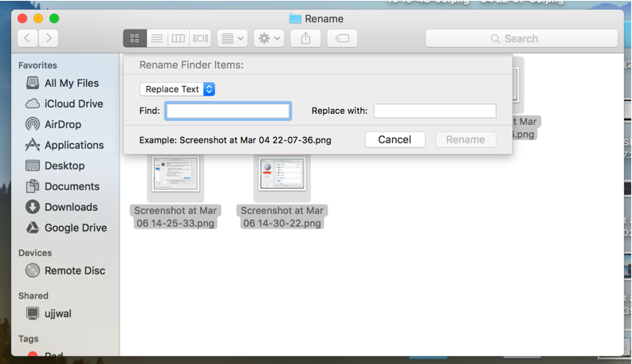The image size is (632, 364).
Task: Cancel the rename dialog
Action: click(395, 139)
